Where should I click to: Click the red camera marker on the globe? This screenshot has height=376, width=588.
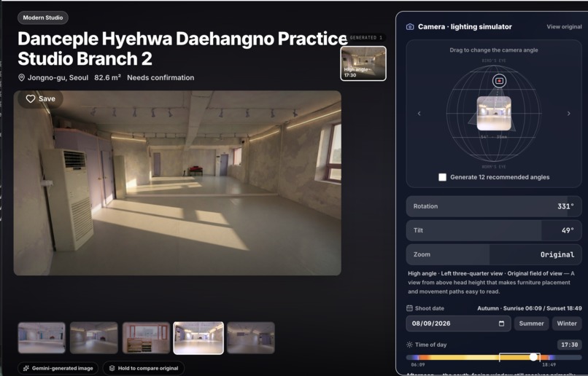(x=499, y=80)
